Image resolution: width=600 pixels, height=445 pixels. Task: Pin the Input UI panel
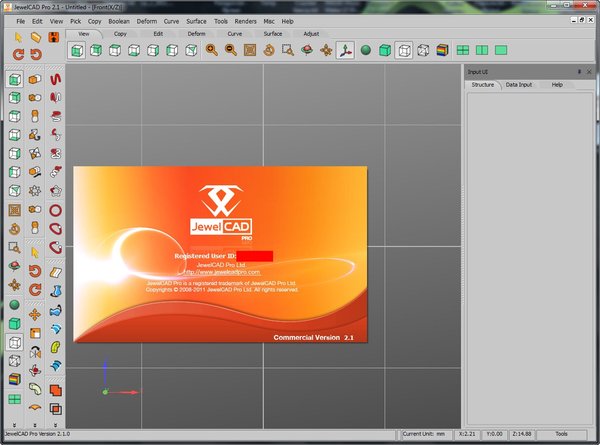(579, 72)
